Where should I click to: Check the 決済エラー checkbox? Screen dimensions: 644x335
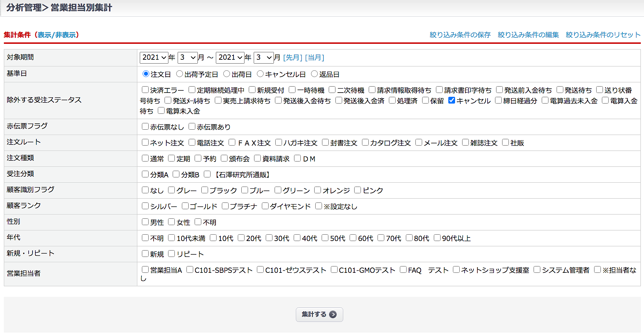(145, 90)
